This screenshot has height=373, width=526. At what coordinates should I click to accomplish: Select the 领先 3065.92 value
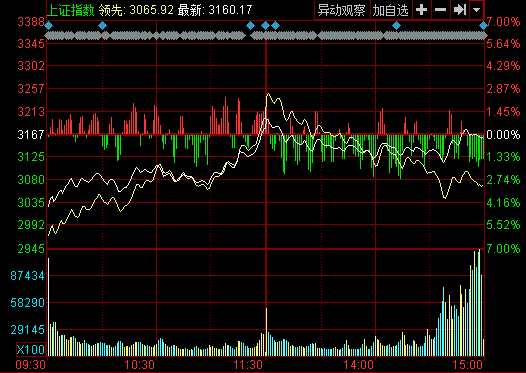[x=152, y=10]
